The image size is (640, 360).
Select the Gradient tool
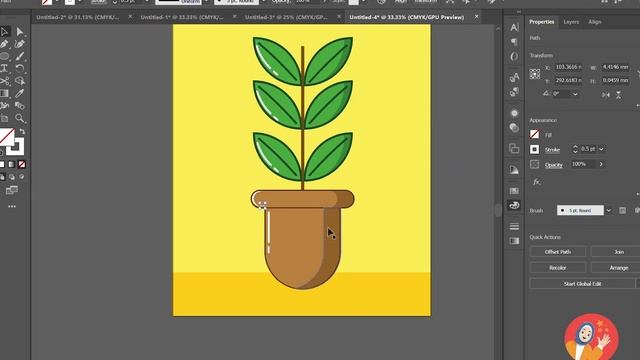click(4, 93)
